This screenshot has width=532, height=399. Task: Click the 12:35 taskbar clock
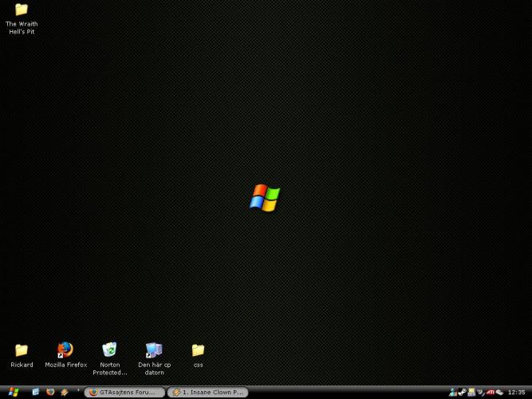pyautogui.click(x=517, y=392)
